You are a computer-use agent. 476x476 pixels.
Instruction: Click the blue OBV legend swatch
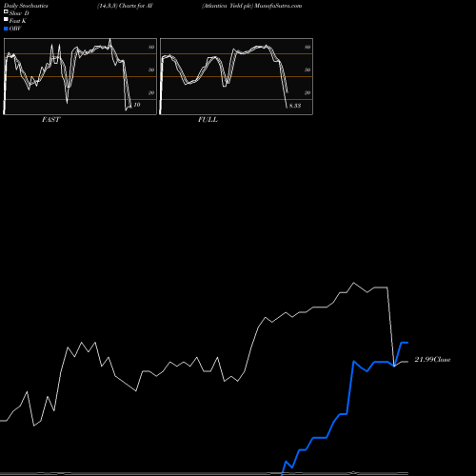(x=6, y=29)
